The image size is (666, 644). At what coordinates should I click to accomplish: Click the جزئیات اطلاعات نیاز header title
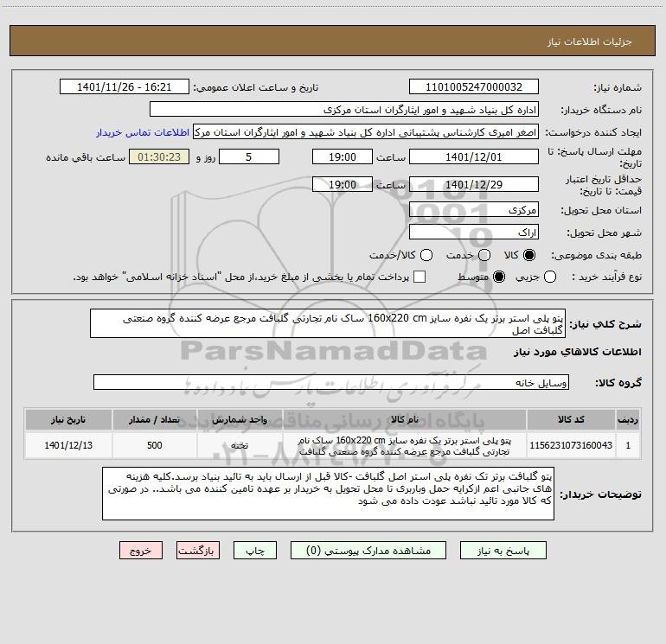pos(589,41)
